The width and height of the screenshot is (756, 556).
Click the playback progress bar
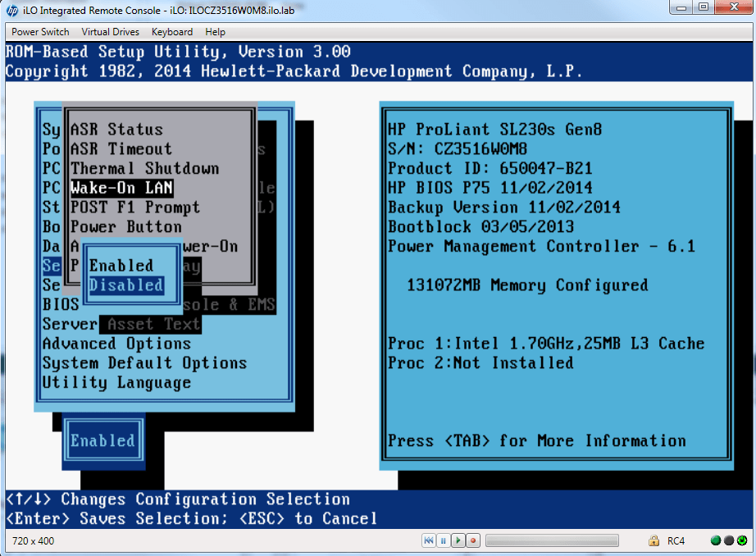[x=552, y=541]
